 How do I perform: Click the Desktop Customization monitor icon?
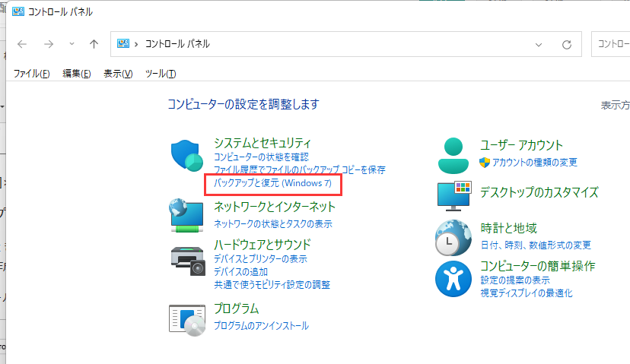454,196
